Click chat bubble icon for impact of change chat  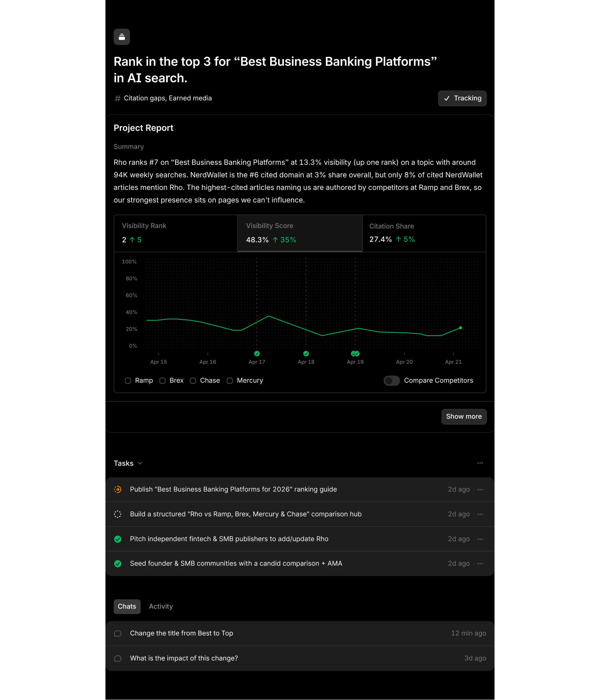point(117,659)
